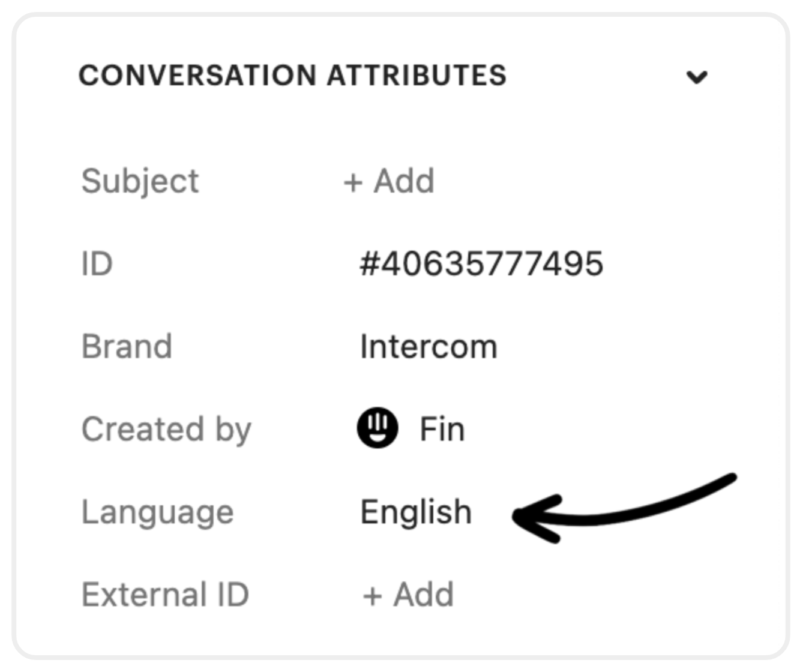
Task: Click the Fin avatar icon
Action: pyautogui.click(x=377, y=428)
